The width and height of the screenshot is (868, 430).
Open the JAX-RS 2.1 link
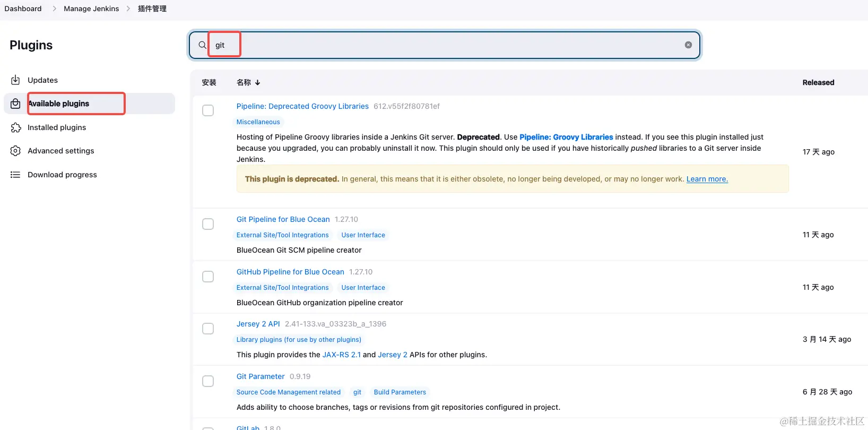click(342, 355)
